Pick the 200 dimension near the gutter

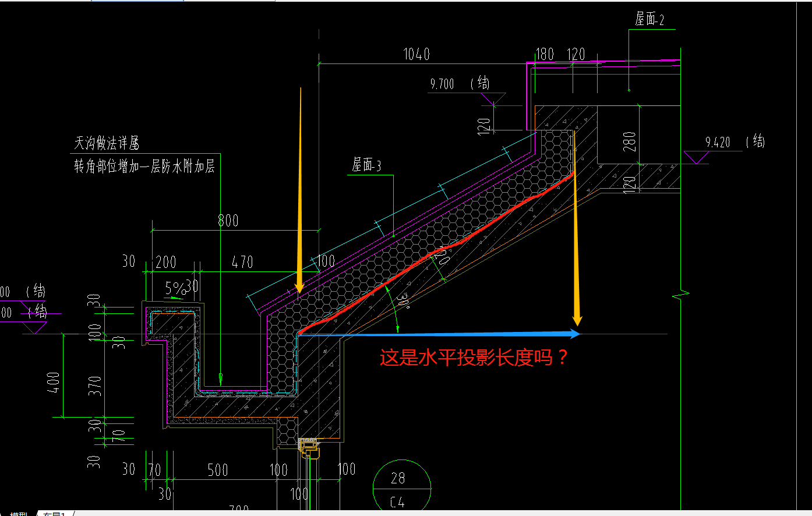coord(166,262)
